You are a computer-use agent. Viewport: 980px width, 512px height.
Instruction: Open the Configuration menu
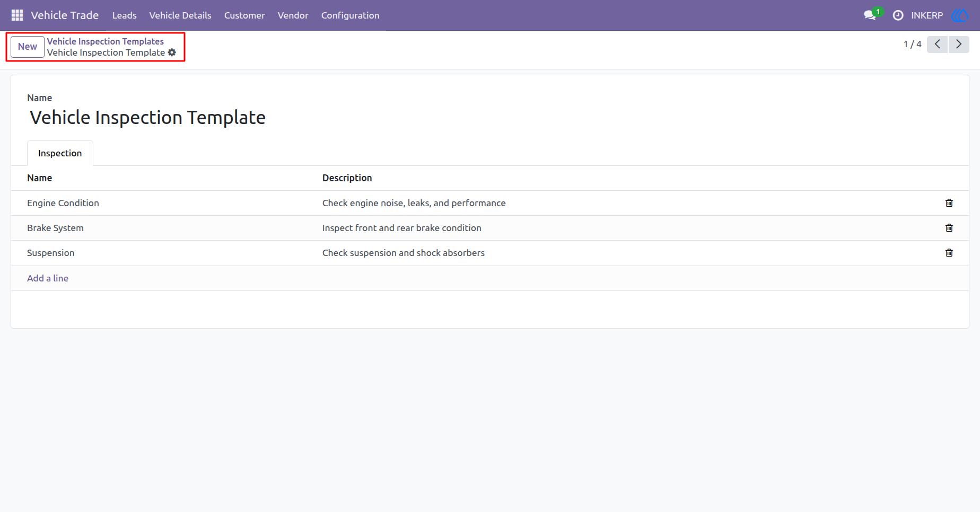tap(351, 15)
